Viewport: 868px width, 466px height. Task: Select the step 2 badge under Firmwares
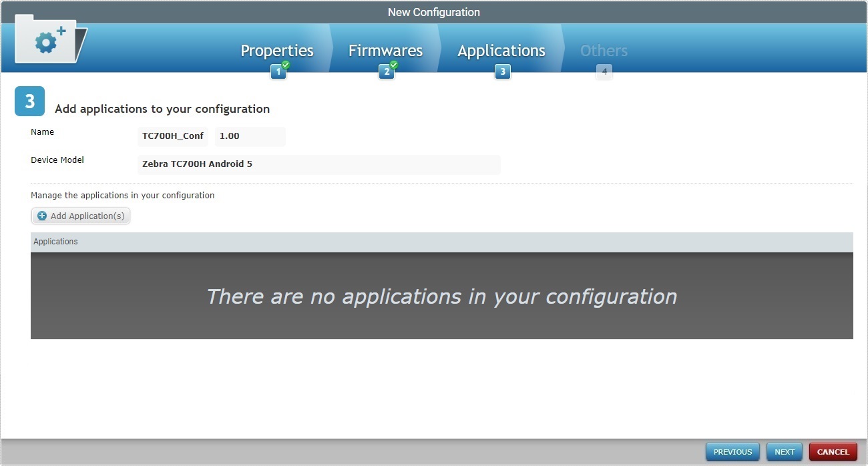tap(387, 71)
